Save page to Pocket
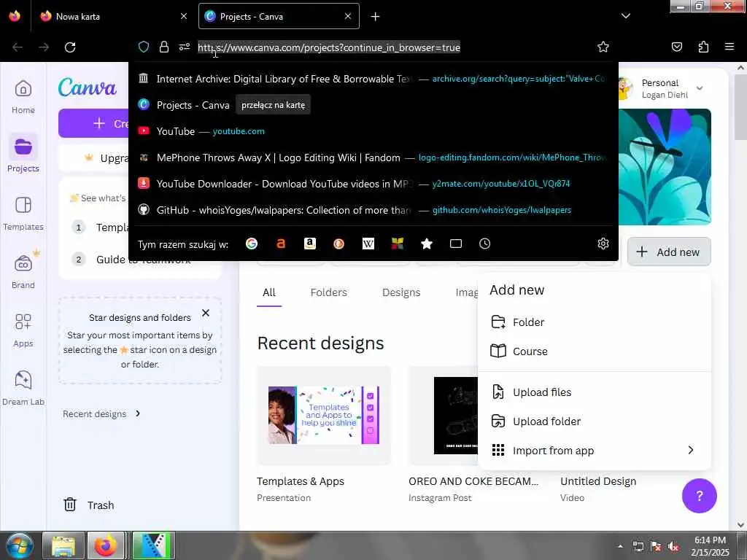This screenshot has height=560, width=747. (x=676, y=47)
